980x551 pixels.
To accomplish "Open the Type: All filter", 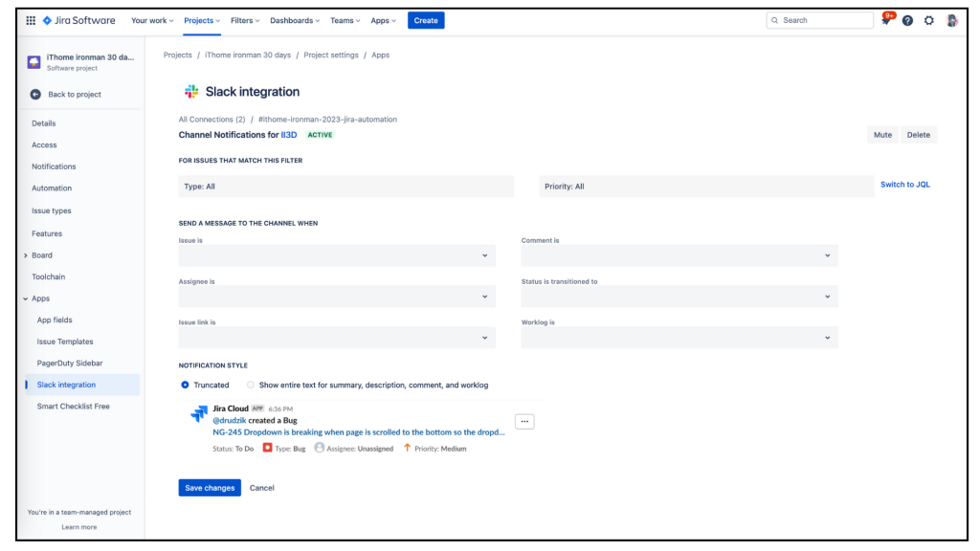I will point(345,187).
